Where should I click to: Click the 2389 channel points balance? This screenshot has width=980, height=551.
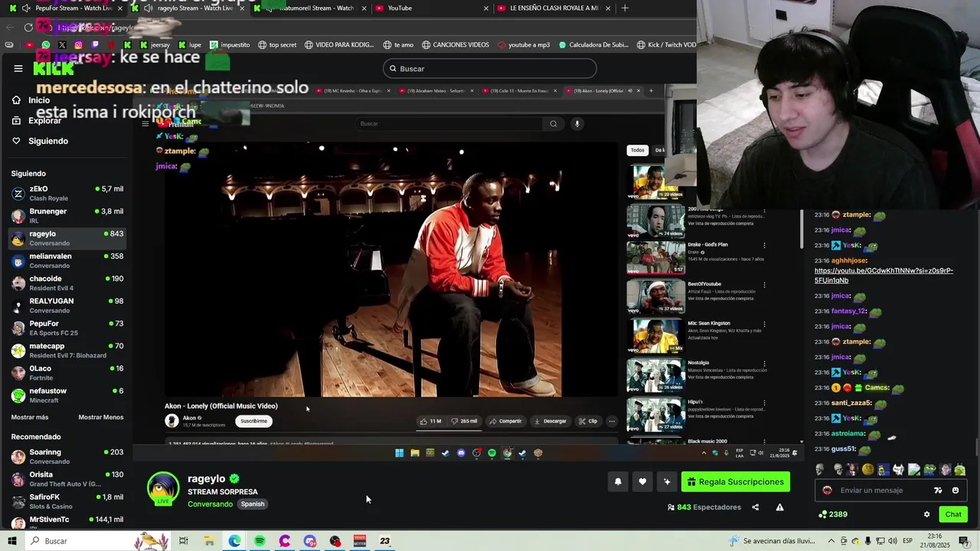pyautogui.click(x=833, y=514)
